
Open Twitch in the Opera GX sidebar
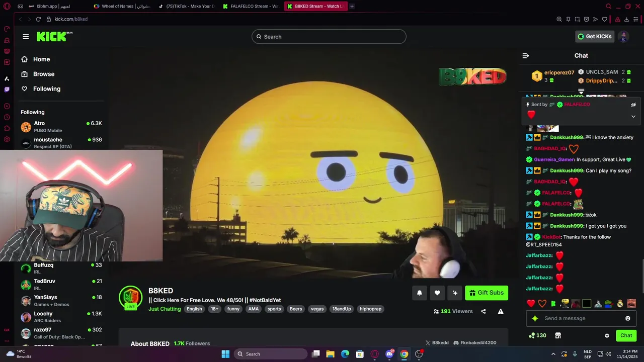tap(7, 89)
